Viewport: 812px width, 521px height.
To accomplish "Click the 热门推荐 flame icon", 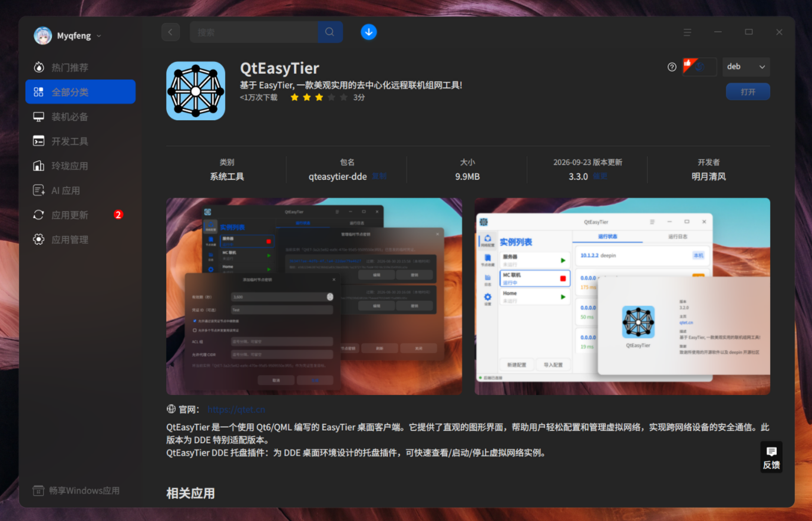I will point(39,67).
